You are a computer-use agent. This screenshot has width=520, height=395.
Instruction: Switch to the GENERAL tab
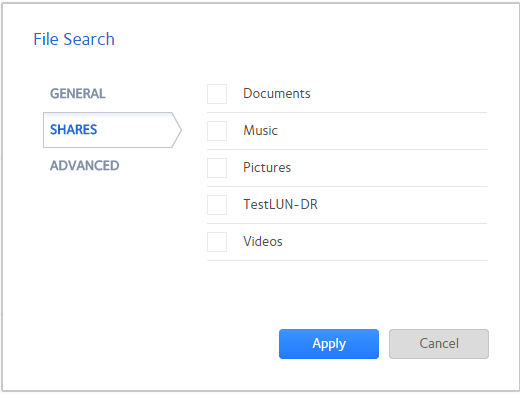click(x=78, y=94)
